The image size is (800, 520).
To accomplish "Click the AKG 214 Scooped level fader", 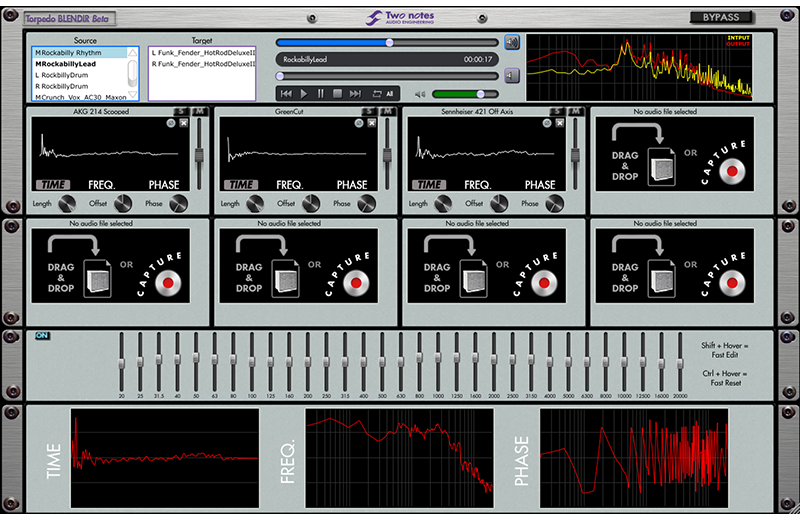I will (199, 155).
